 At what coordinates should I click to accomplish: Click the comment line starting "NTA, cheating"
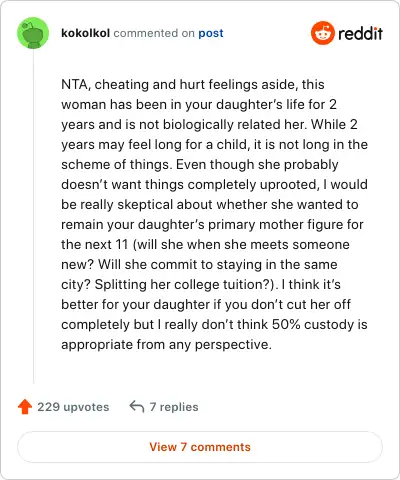tap(193, 85)
